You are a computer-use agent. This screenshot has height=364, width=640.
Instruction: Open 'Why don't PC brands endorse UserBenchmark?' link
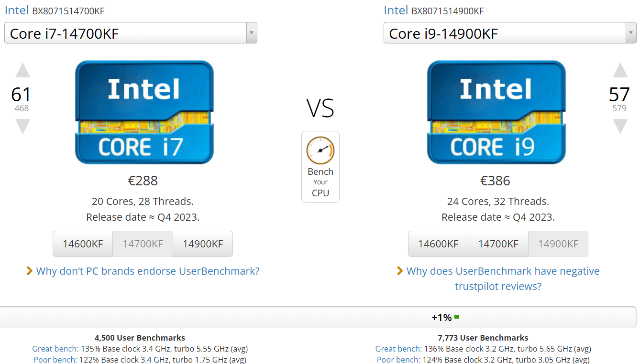tap(148, 271)
